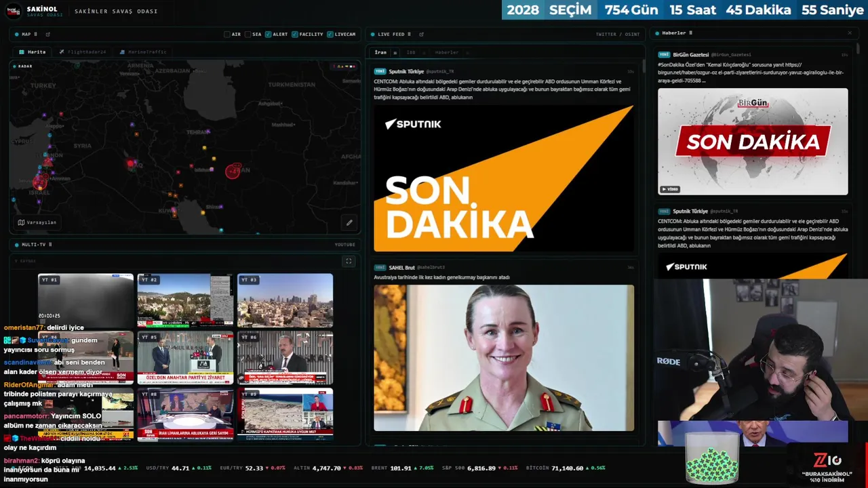The height and width of the screenshot is (488, 868).
Task: Click the Australian general photo in feed
Action: (x=504, y=358)
